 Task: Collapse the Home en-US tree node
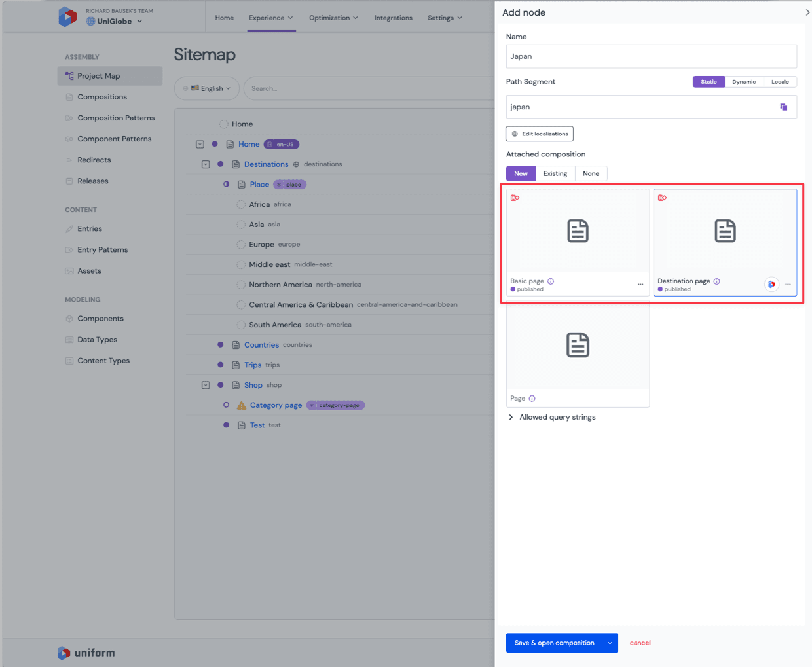coord(200,145)
